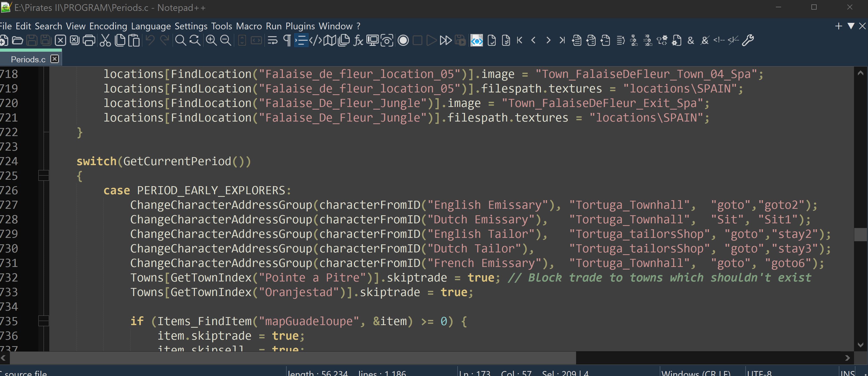Open the wrench options icon
This screenshot has width=868, height=376.
coord(748,41)
